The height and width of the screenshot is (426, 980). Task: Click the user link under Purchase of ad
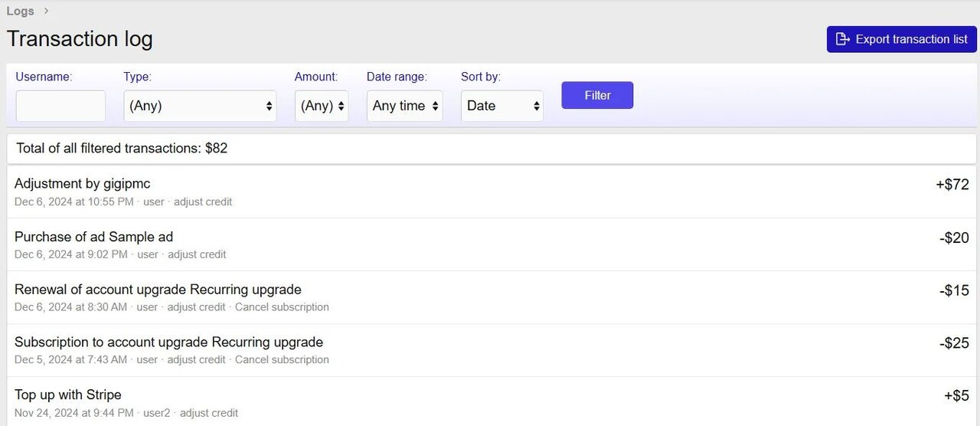click(148, 254)
